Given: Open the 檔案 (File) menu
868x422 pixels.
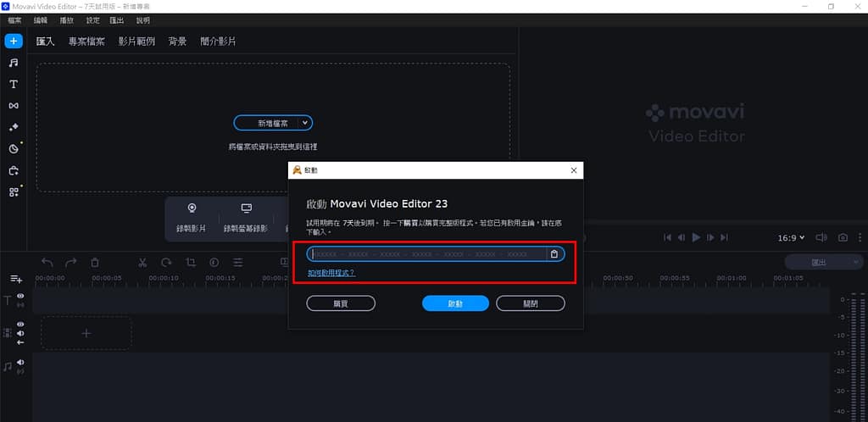Looking at the screenshot, I should 15,20.
